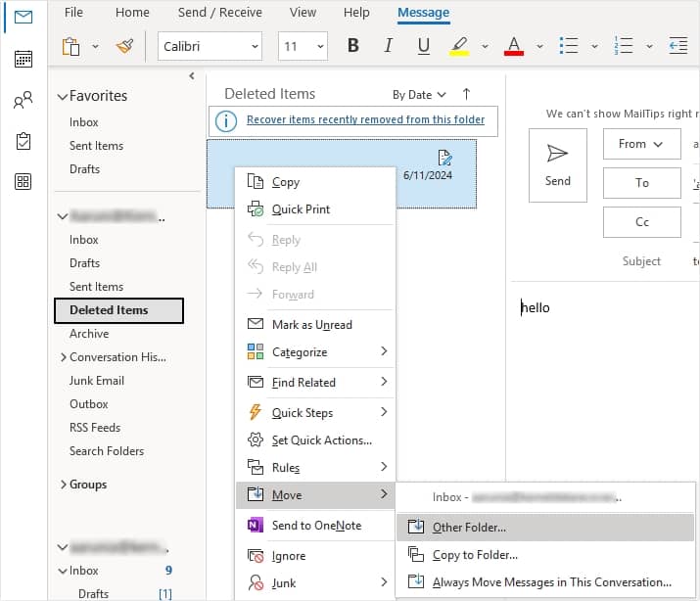Choose Other Folder in Move submenu
This screenshot has height=601, width=700.
pyautogui.click(x=545, y=528)
